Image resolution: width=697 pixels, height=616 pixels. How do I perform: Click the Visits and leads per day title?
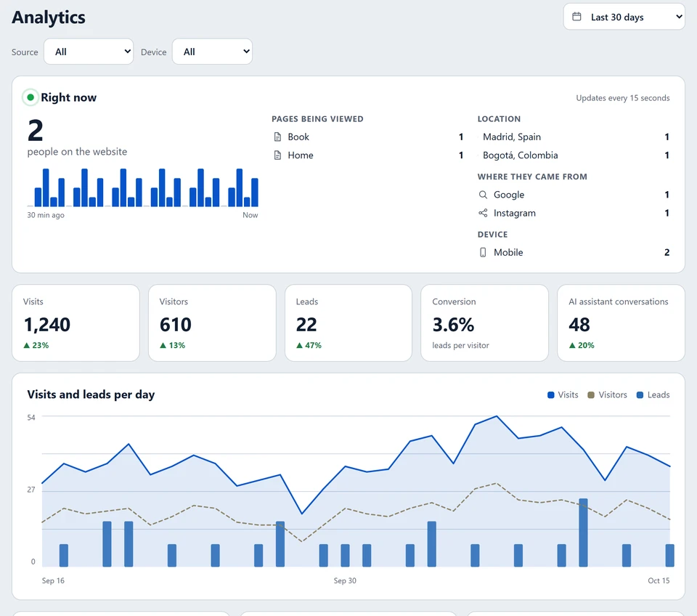[x=91, y=394]
